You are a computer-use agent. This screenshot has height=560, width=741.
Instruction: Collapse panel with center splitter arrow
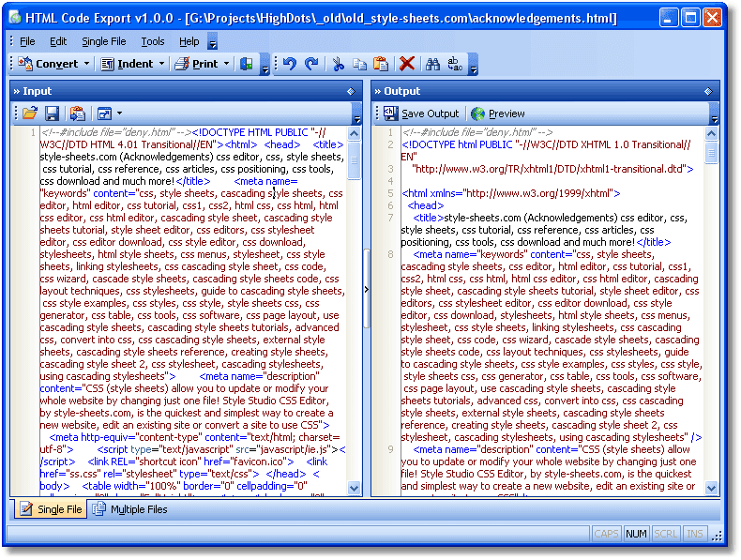(x=366, y=289)
